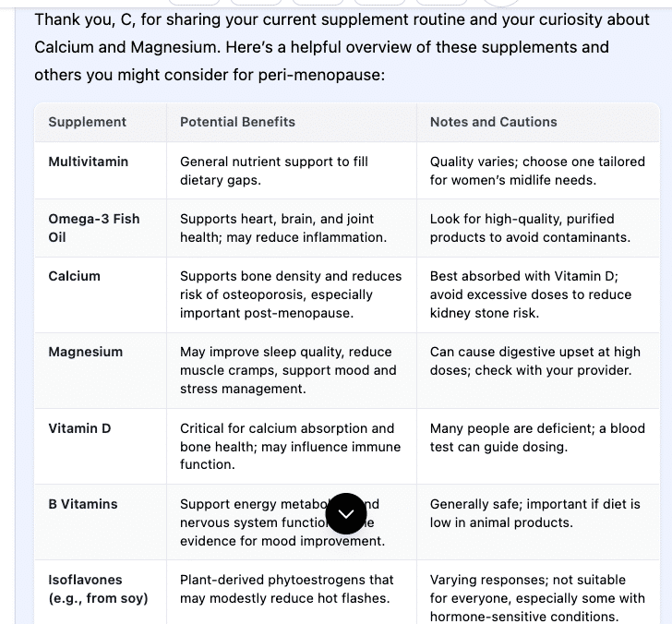Screen dimensions: 672x624
Task: Click the Vitamin D row label
Action: pos(79,428)
